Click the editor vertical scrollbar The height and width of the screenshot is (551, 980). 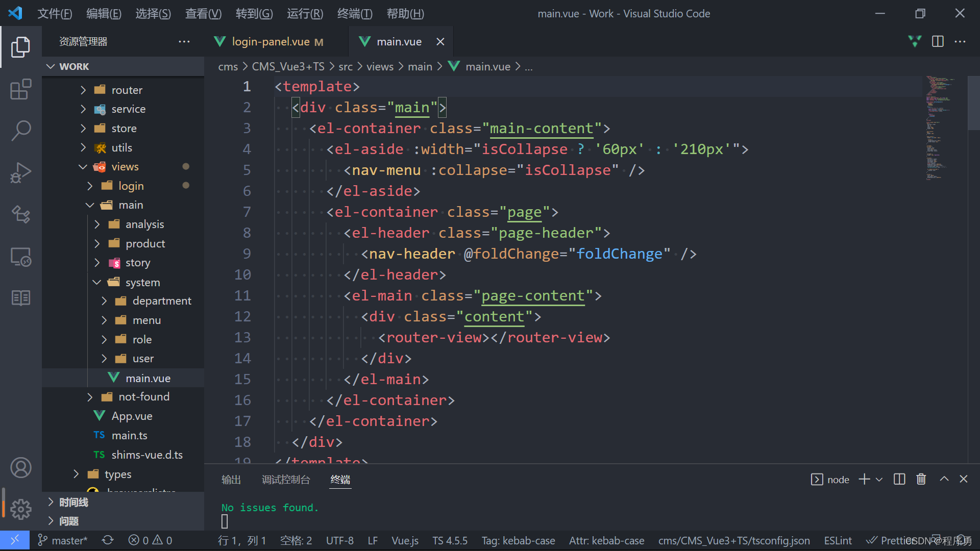click(974, 103)
